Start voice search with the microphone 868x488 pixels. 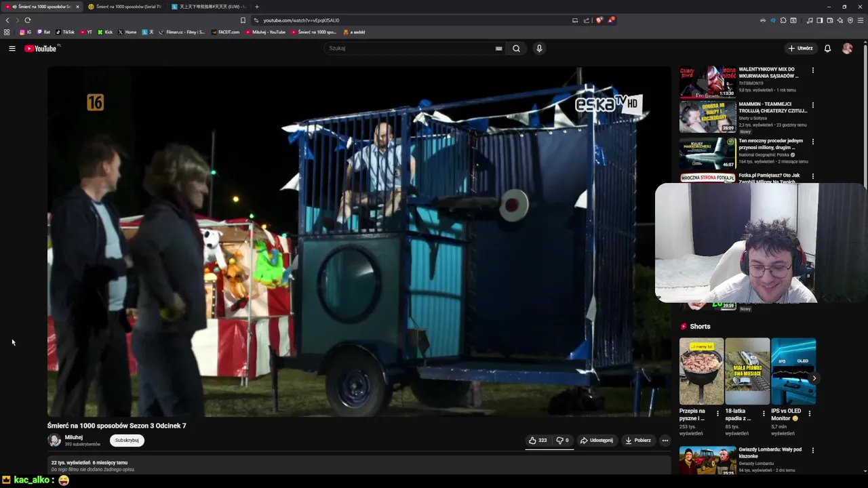pos(539,48)
